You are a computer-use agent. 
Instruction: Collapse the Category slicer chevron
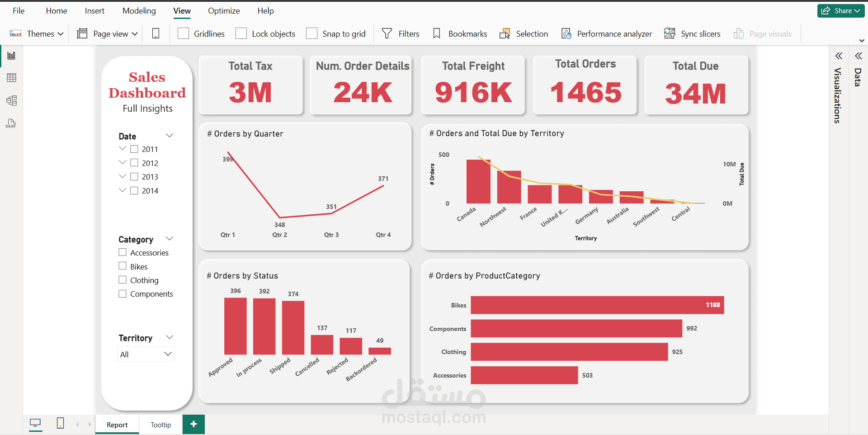point(170,239)
